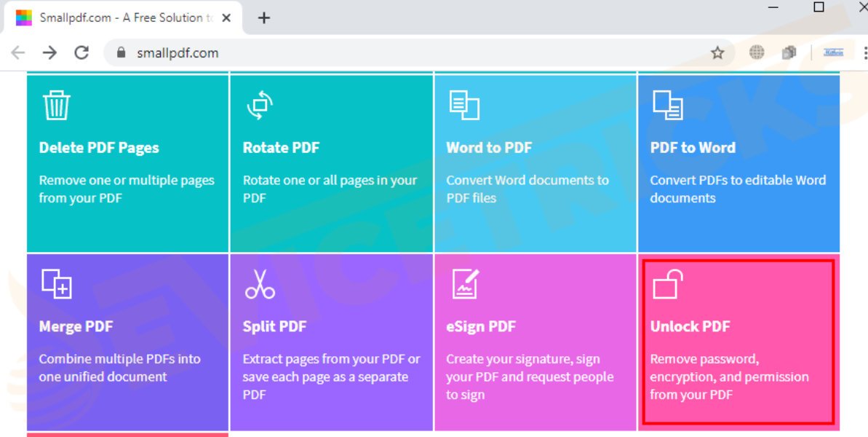Click the profile icon in the toolbar
The width and height of the screenshot is (868, 437).
click(834, 52)
